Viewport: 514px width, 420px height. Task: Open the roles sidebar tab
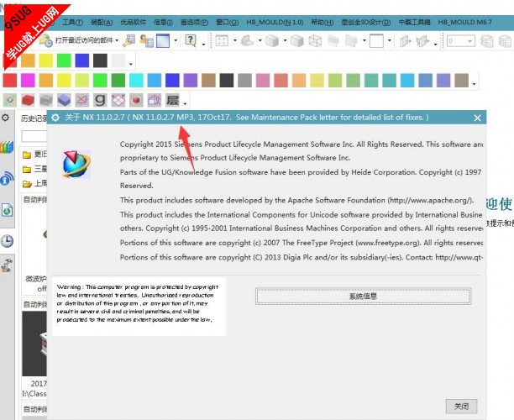tap(7, 265)
